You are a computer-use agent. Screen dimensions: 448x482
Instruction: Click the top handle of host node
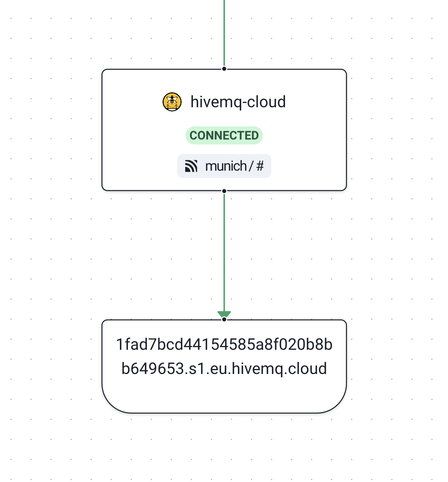(x=224, y=319)
